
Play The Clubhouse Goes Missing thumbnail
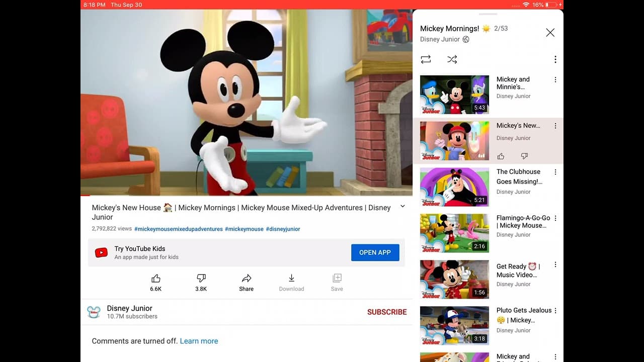point(454,187)
